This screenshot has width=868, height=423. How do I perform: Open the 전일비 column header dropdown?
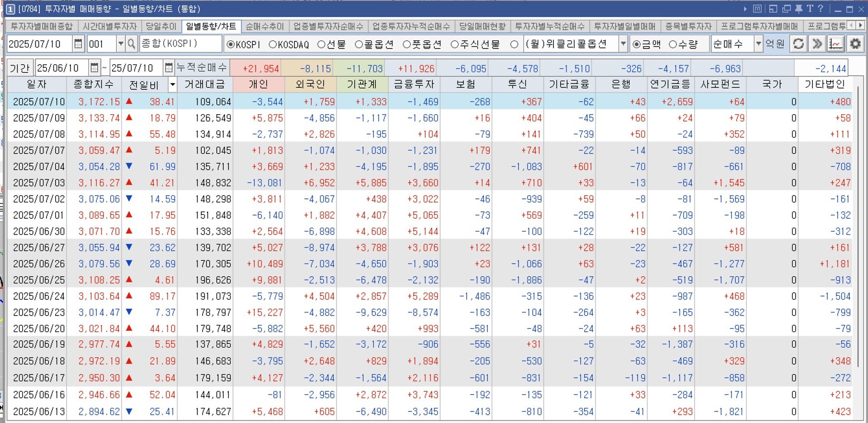[172, 85]
